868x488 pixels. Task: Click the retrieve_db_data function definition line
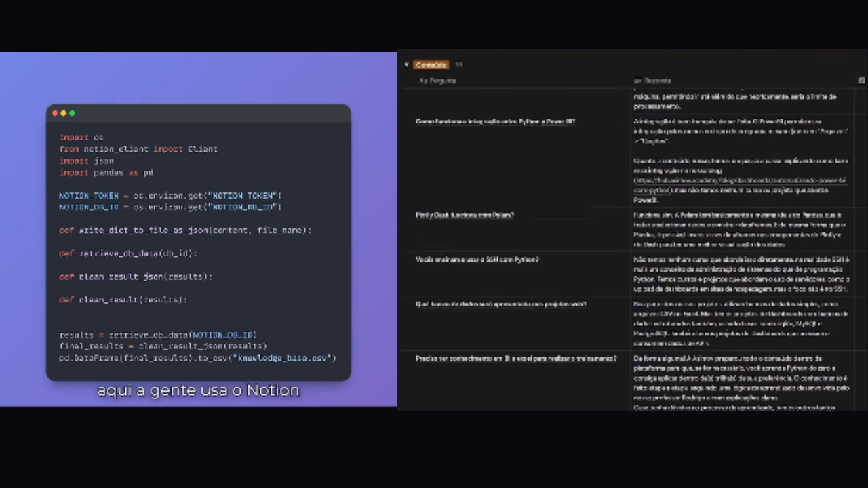128,253
